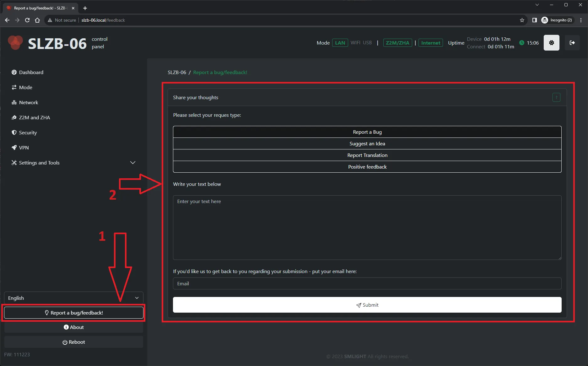Screen dimensions: 588x366
Task: Select Positive feedback request type
Action: tap(367, 167)
